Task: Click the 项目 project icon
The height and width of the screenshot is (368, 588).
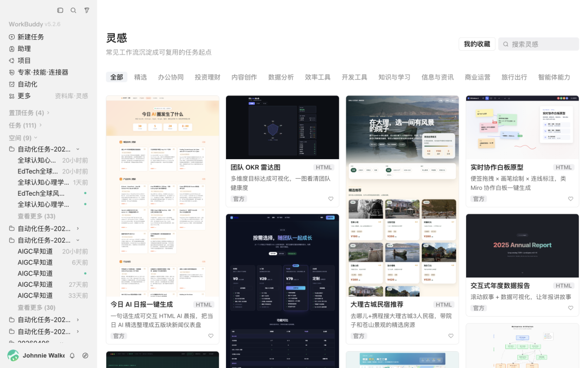Action: coord(11,61)
